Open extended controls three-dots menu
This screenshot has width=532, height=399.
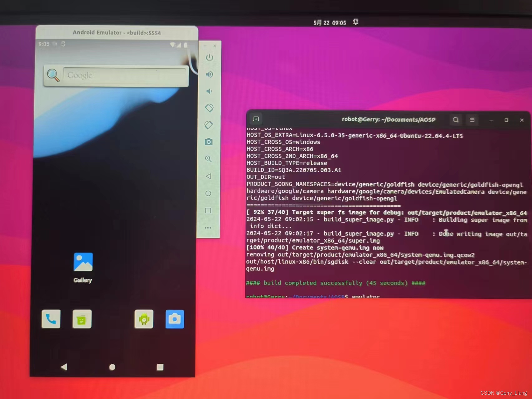(208, 228)
